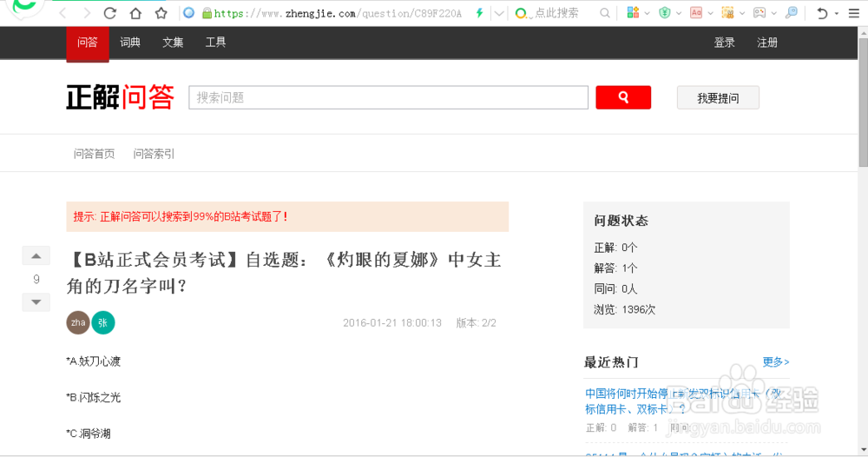Click the green lock security icon

(207, 13)
